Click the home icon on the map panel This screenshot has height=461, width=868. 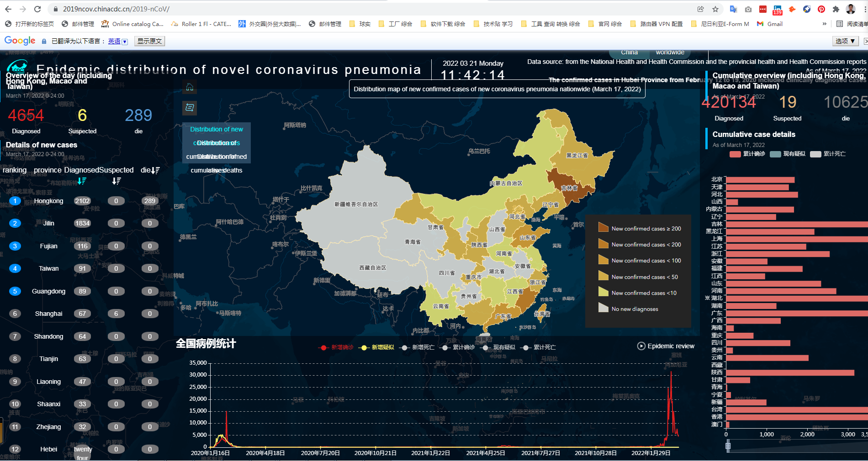pos(189,87)
